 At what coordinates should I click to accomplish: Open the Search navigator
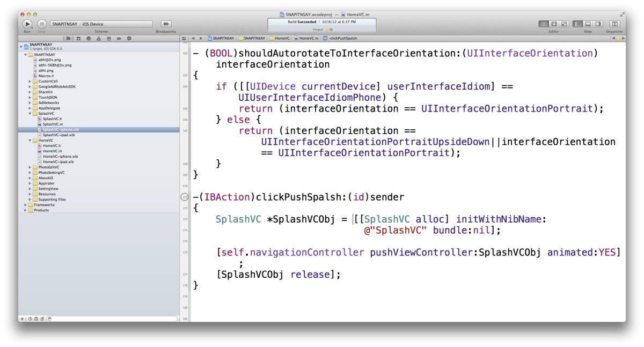[89, 38]
